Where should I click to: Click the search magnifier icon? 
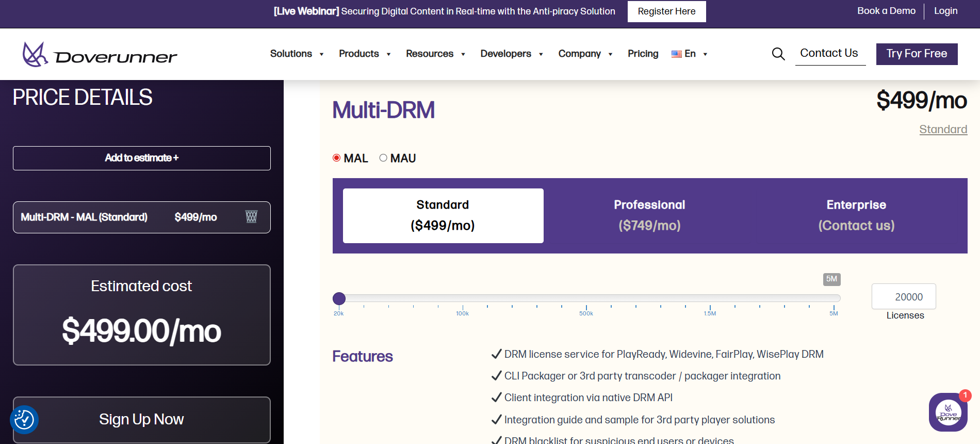(778, 54)
